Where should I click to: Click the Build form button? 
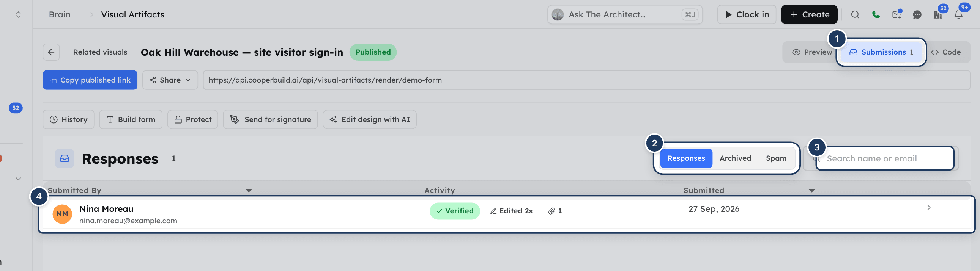[x=131, y=119]
